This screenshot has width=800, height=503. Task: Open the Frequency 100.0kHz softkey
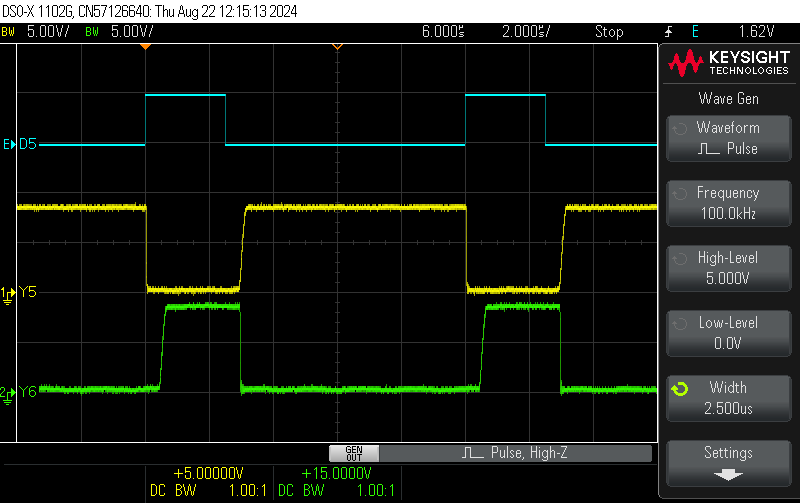click(x=728, y=203)
